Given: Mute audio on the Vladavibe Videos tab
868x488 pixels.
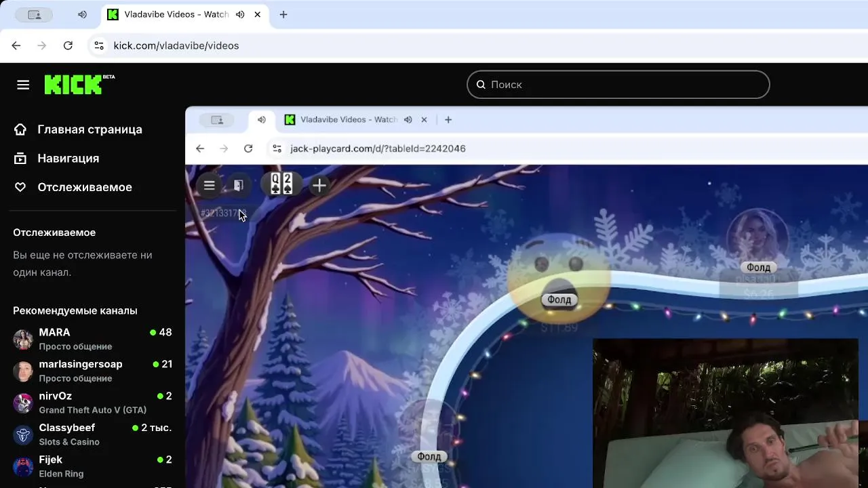Looking at the screenshot, I should tap(240, 14).
